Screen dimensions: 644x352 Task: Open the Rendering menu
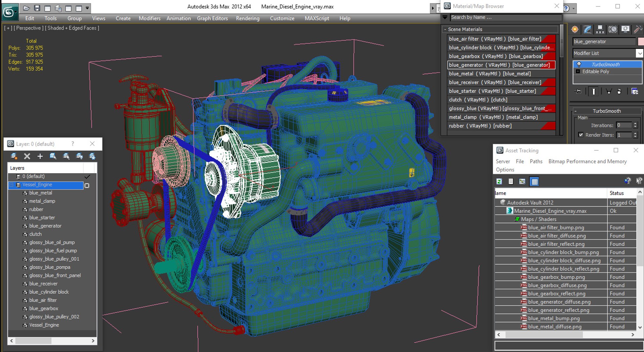248,18
